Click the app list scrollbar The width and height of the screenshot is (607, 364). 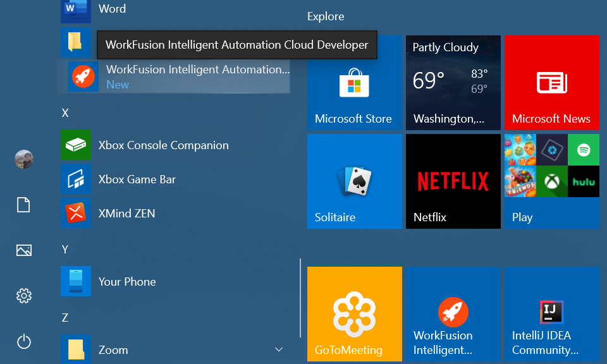coord(300,298)
